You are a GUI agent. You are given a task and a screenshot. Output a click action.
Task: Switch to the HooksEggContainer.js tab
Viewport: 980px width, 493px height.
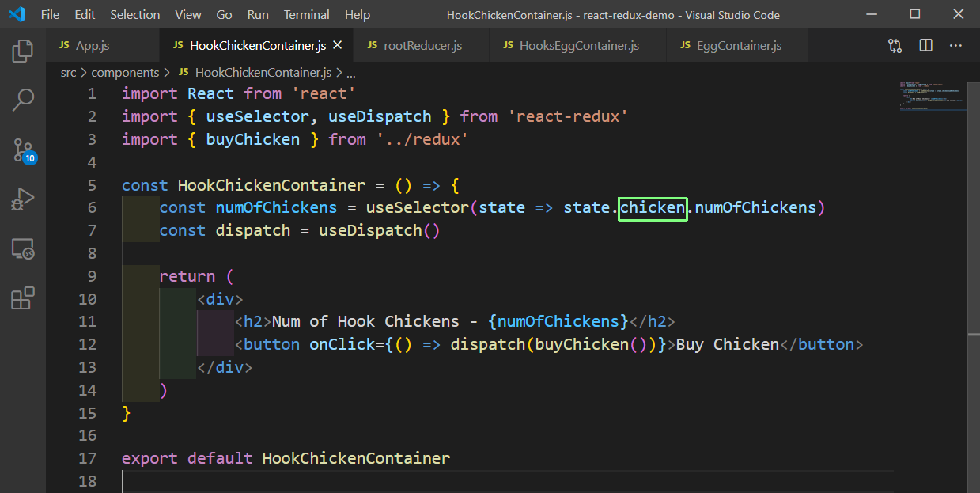pyautogui.click(x=578, y=46)
